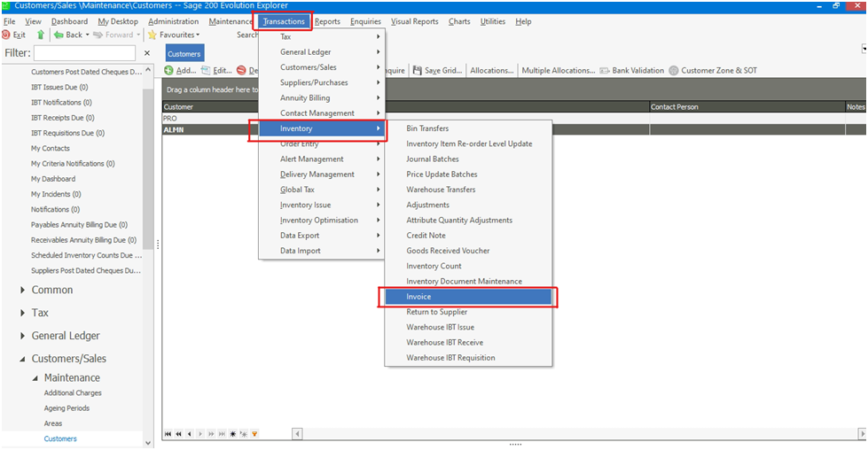Image resolution: width=868 pixels, height=450 pixels.
Task: Click horizontal scrollbar left arrow
Action: coord(297,434)
